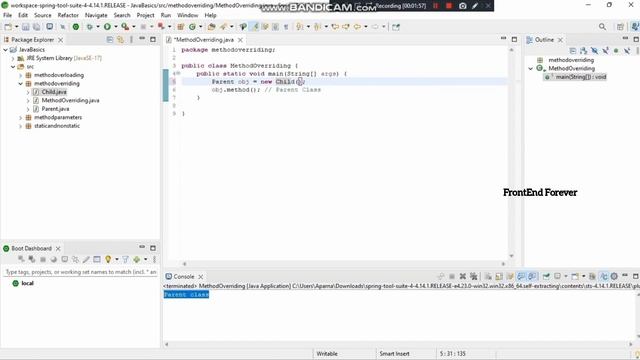Select methodoverriding package in Outline view
Screen dimensions: 640x360
pyautogui.click(x=571, y=60)
